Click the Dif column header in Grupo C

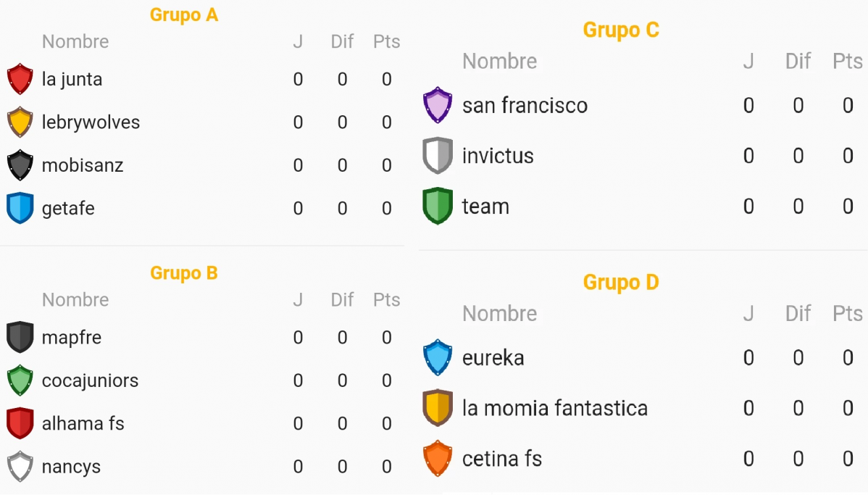[x=798, y=61]
